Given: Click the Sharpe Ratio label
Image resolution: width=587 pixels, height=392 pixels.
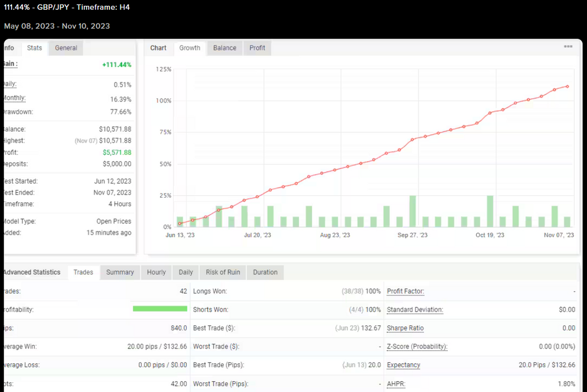Looking at the screenshot, I should click(x=405, y=328).
